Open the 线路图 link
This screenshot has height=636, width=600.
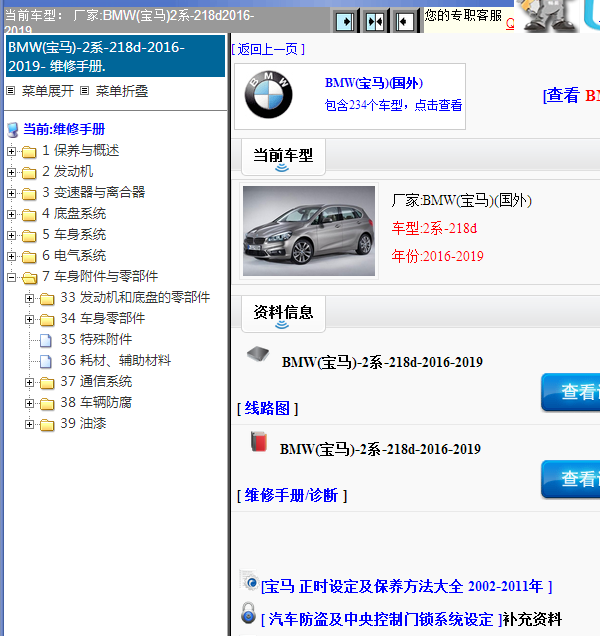click(267, 408)
